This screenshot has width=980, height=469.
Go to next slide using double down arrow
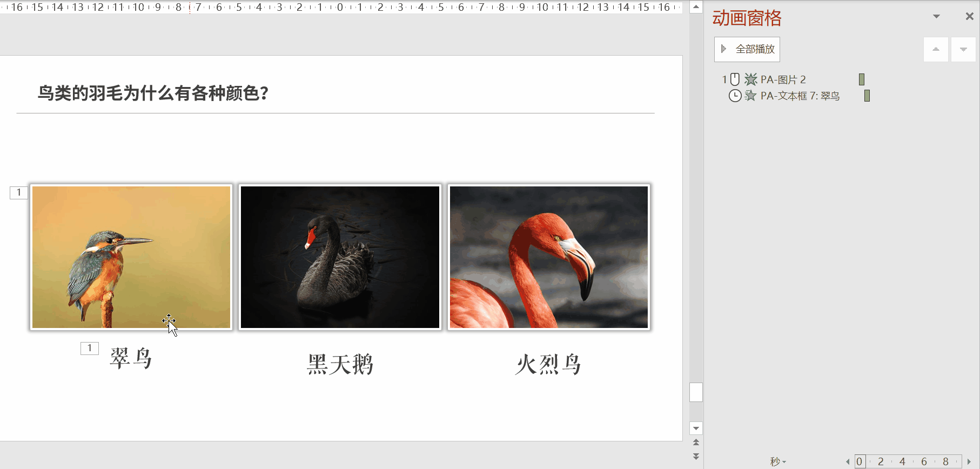point(696,457)
